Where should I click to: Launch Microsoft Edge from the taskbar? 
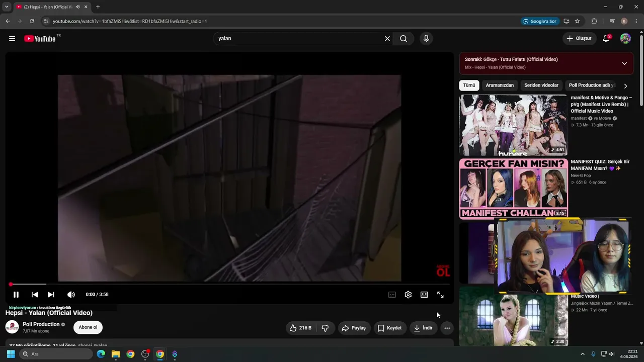point(101,354)
